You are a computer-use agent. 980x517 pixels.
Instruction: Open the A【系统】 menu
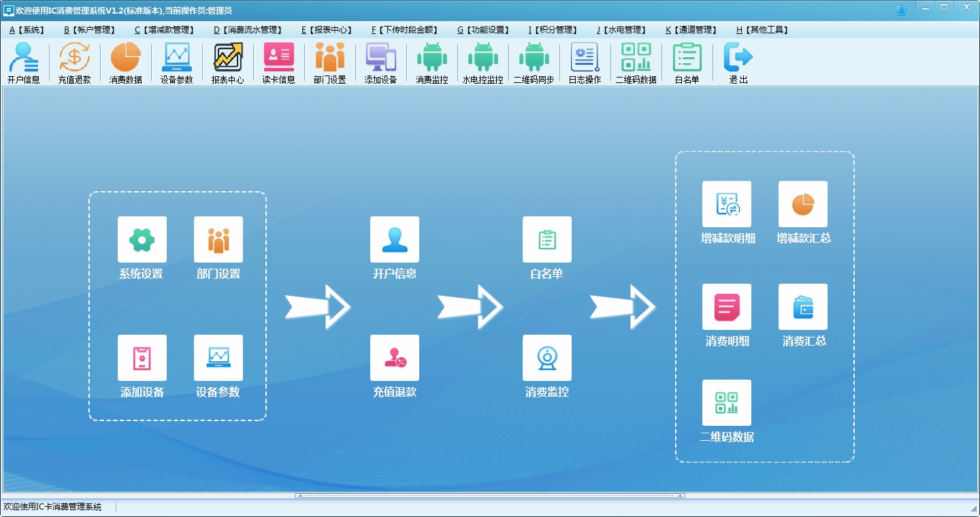tap(27, 30)
